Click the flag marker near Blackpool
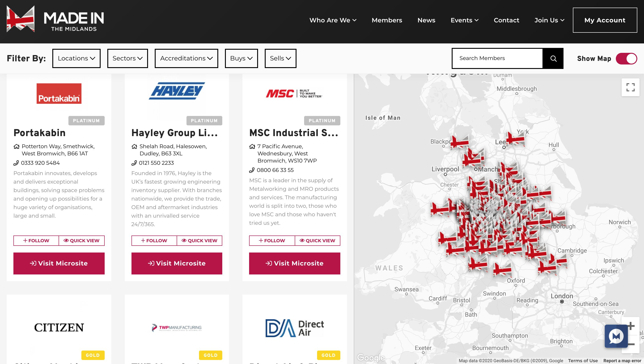This screenshot has width=644, height=364. pos(460,142)
